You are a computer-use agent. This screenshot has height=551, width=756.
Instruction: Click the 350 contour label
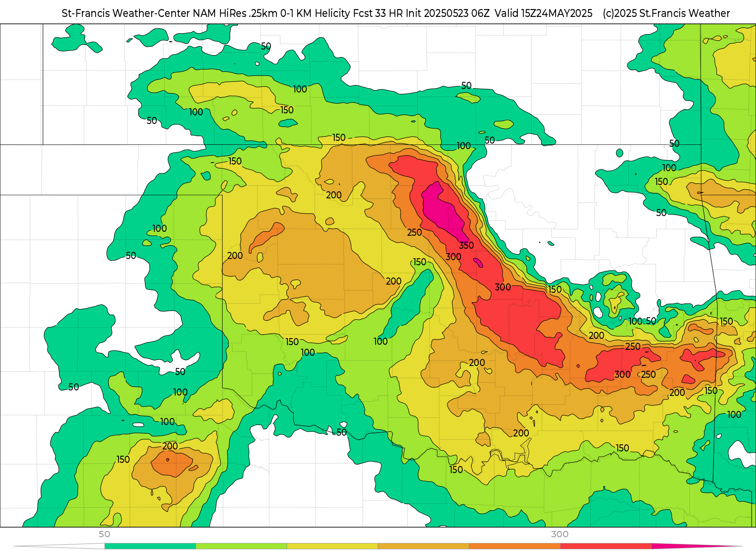466,246
